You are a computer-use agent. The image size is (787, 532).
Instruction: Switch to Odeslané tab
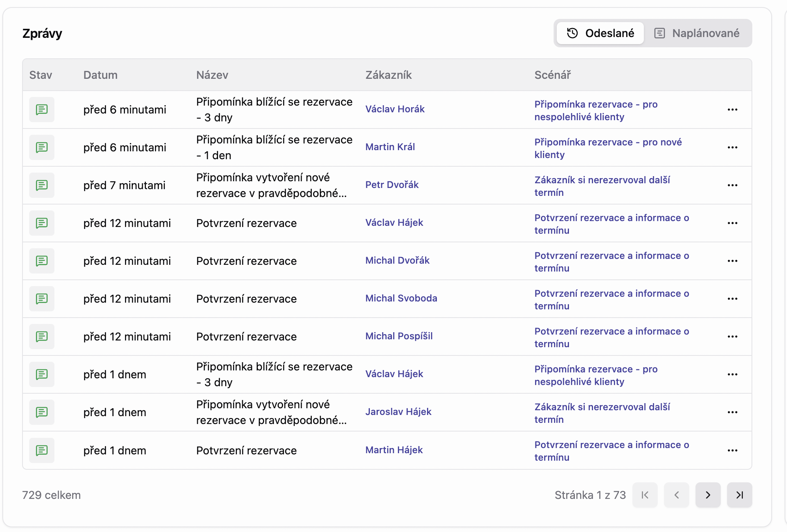click(x=600, y=33)
